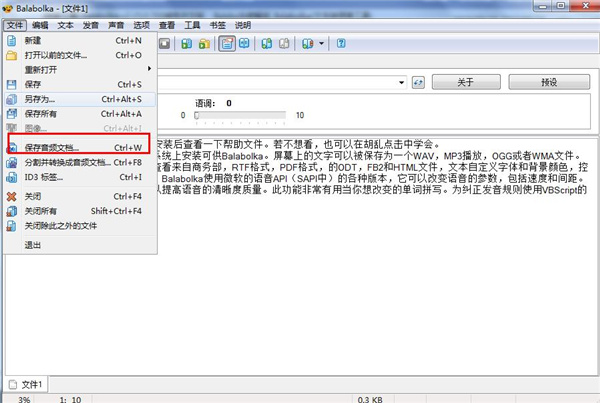Click the 保存 floppy disk icon
The image size is (600, 403).
[12, 84]
